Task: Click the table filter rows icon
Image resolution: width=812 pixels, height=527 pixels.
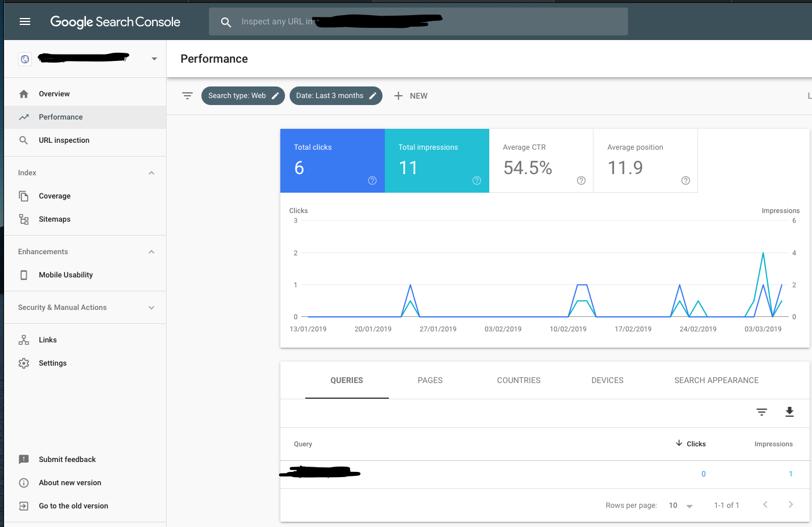Action: pos(762,412)
